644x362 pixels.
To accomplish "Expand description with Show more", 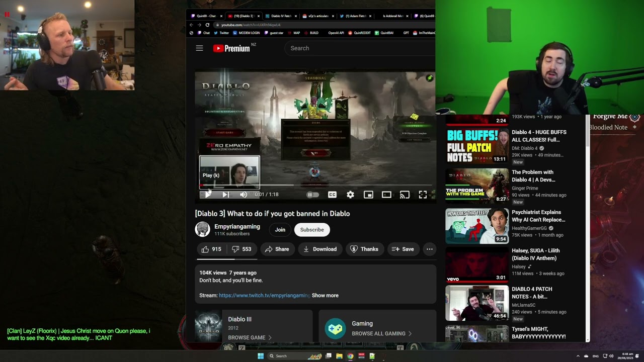I will pyautogui.click(x=325, y=296).
